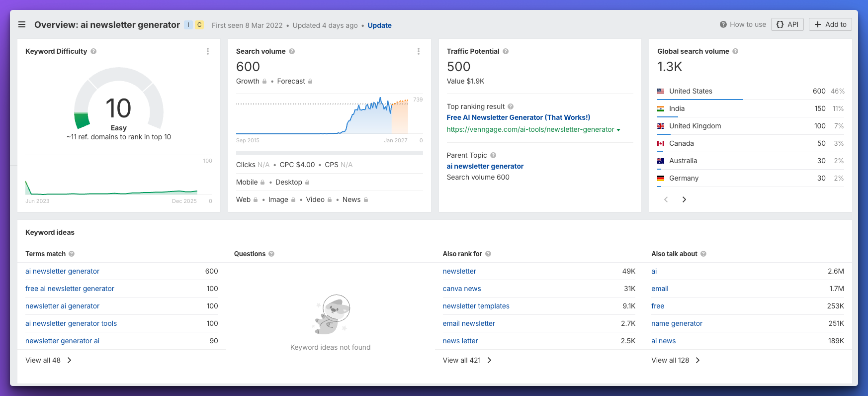Click Questions help icon
This screenshot has height=396, width=868.
click(x=271, y=254)
